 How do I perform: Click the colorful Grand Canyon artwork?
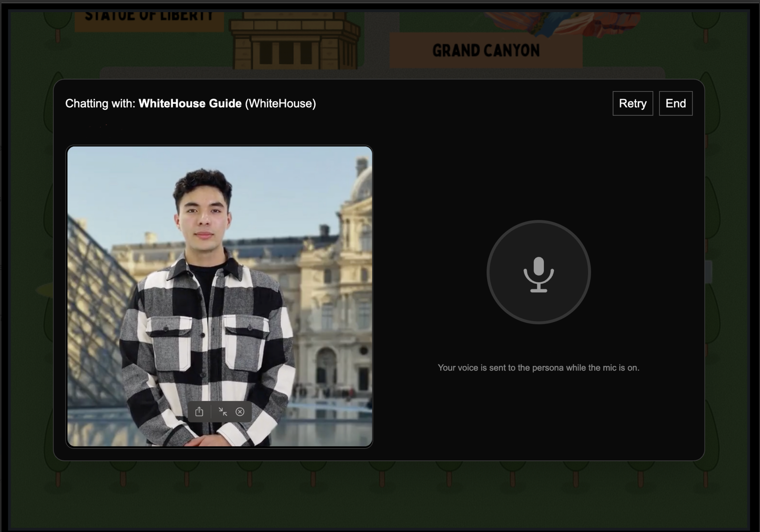563,23
